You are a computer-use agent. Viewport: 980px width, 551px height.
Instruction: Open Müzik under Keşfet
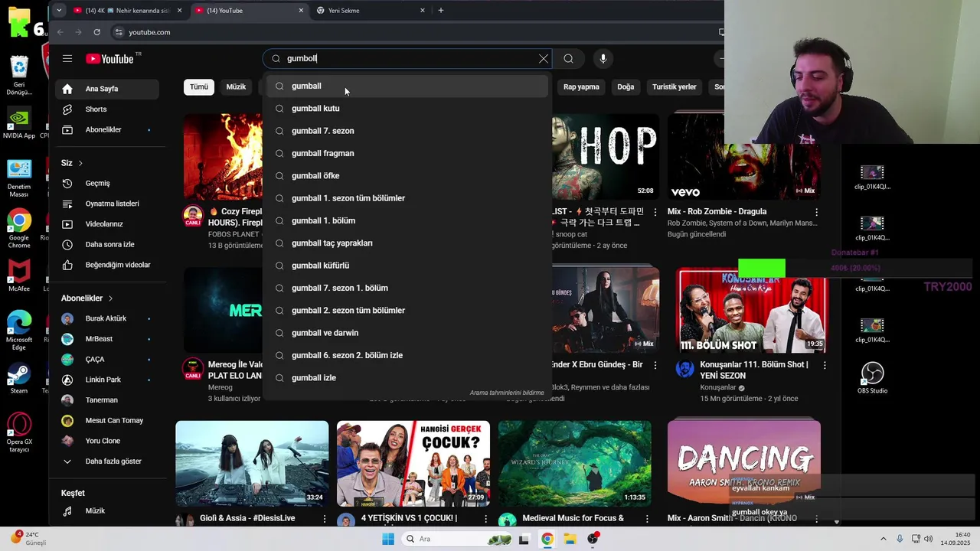(x=107, y=511)
